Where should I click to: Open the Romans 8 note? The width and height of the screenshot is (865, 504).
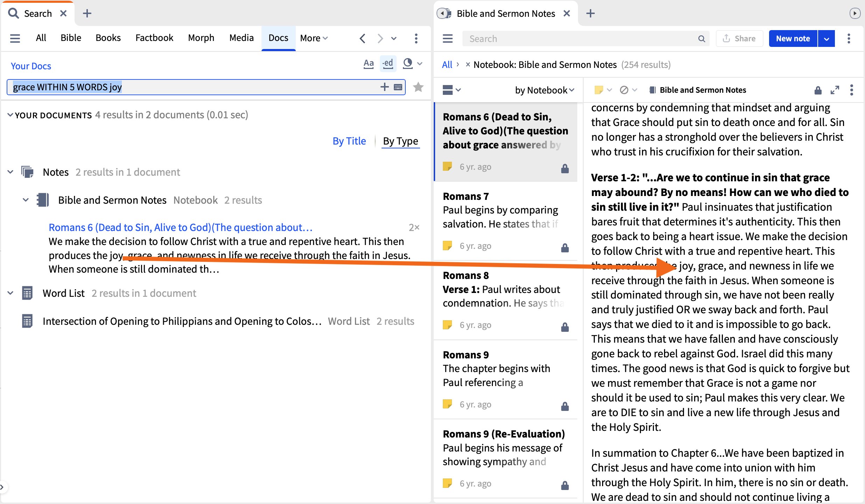pos(505,300)
